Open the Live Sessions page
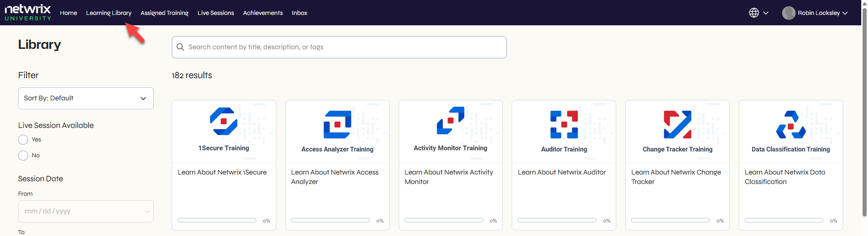Screen dimensions: 868x236 tap(216, 13)
